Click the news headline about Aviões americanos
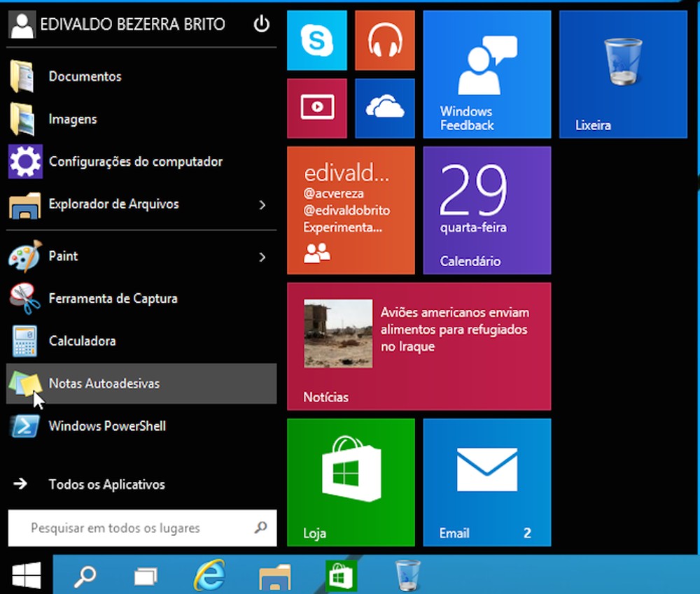This screenshot has height=594, width=700. 455,330
